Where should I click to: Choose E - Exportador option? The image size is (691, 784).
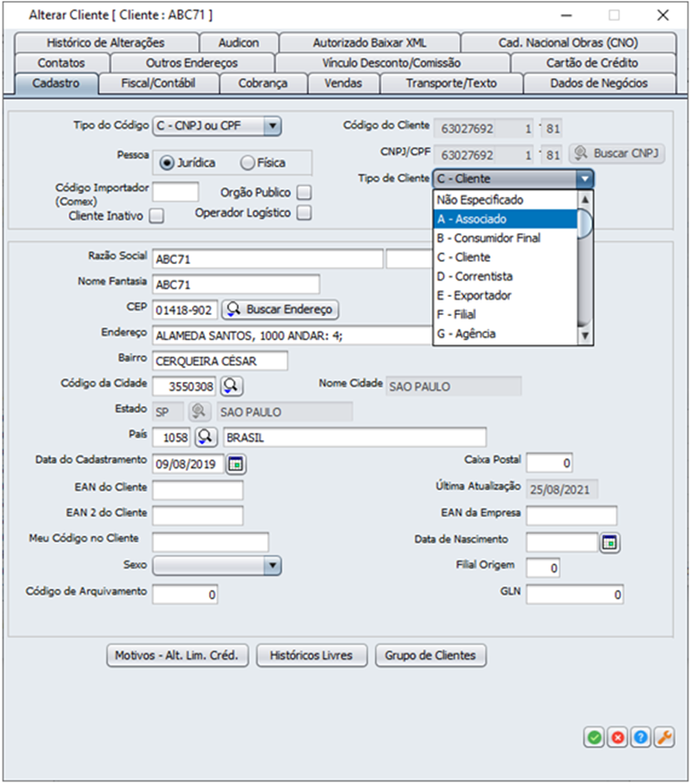tap(505, 295)
